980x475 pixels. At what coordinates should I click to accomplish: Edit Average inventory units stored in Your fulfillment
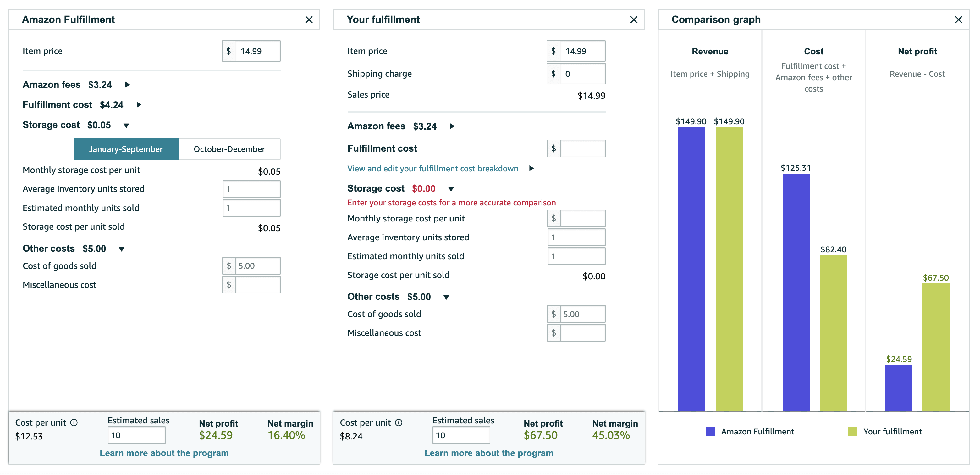pos(576,237)
